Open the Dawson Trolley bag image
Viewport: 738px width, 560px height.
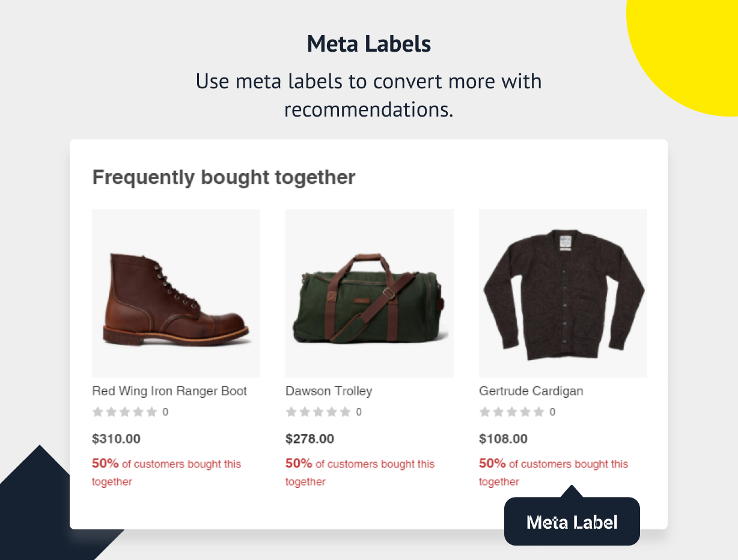point(370,293)
